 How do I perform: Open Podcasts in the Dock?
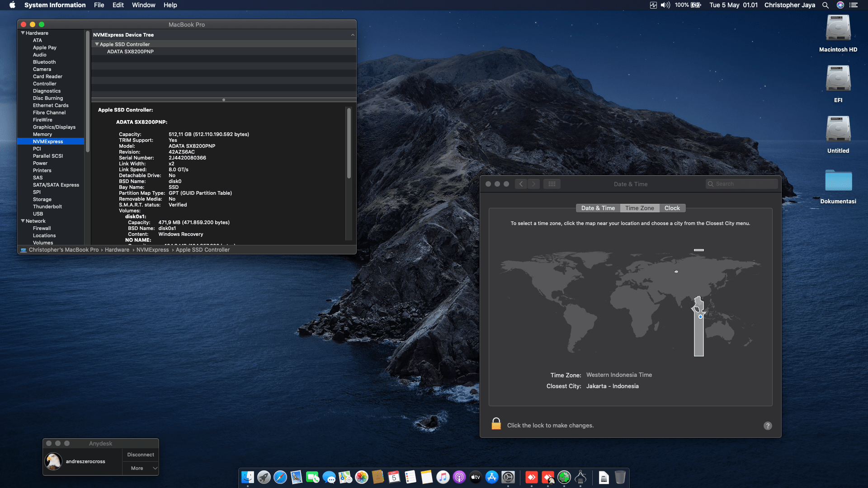coord(459,477)
